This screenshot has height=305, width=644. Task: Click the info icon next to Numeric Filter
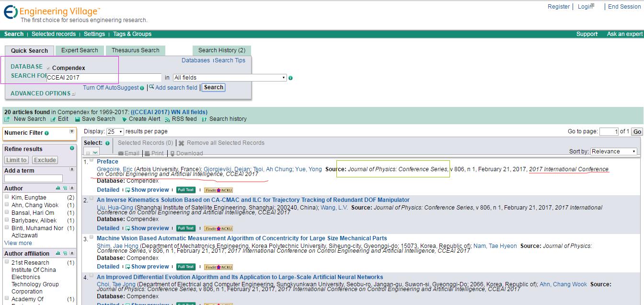coord(46,133)
